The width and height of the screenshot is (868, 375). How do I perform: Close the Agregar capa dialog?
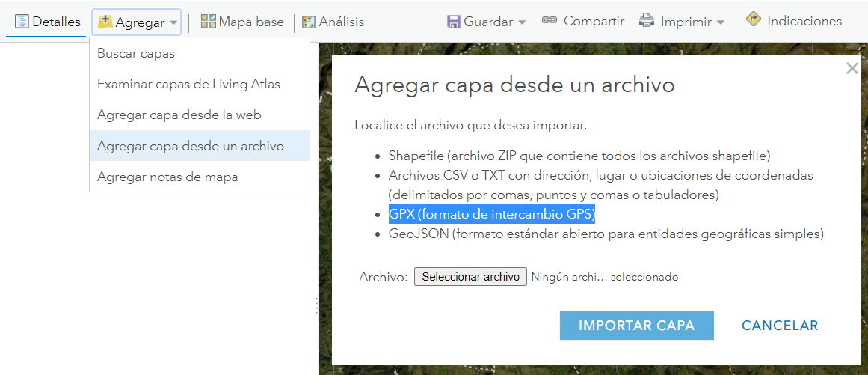[852, 69]
